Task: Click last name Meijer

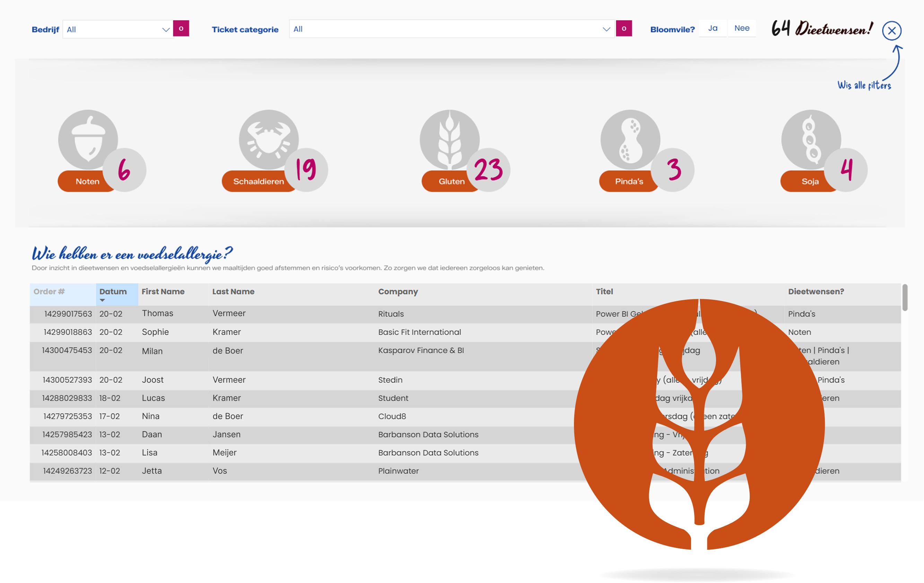Action: click(225, 453)
